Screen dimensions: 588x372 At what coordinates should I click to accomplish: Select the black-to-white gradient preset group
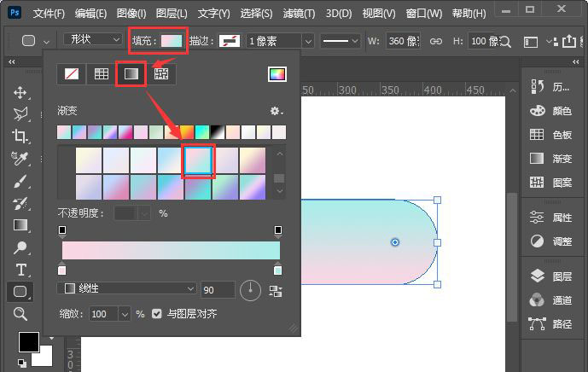tap(218, 132)
